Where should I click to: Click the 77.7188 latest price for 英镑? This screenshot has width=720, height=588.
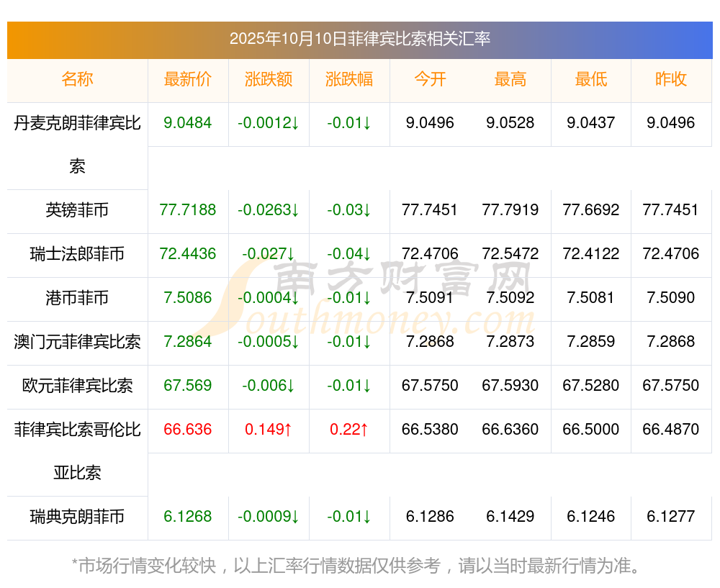tap(187, 210)
